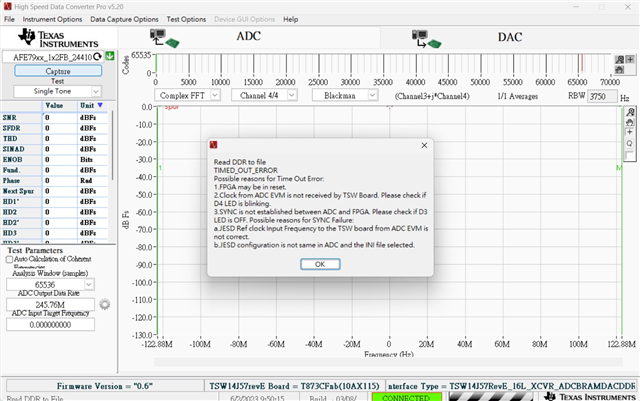Click the TSW14J57revE Board status text
640x401 pixels.
click(x=294, y=386)
